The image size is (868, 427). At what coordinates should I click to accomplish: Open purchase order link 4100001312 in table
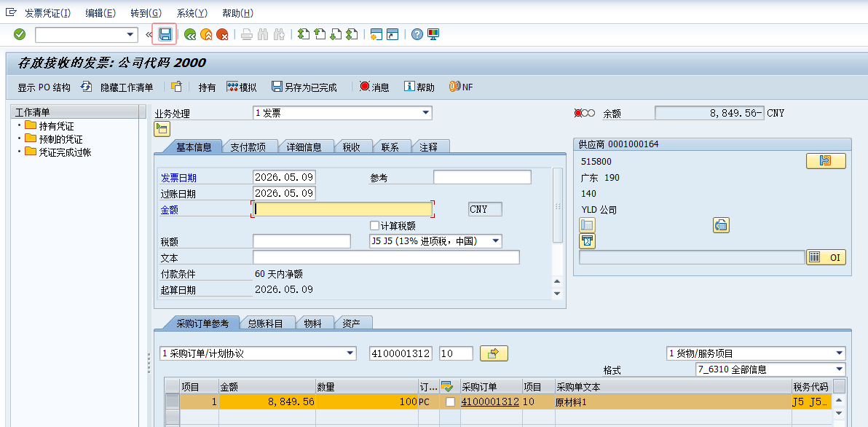(x=489, y=402)
